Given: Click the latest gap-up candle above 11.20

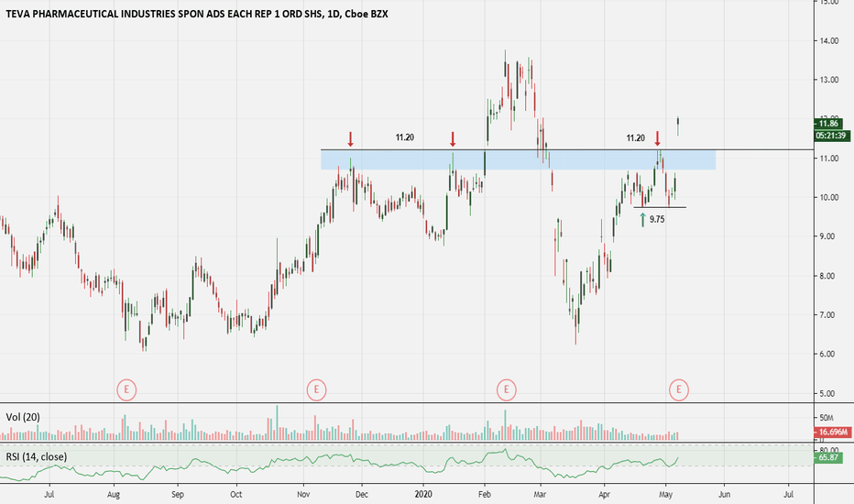Looking at the screenshot, I should 678,126.
